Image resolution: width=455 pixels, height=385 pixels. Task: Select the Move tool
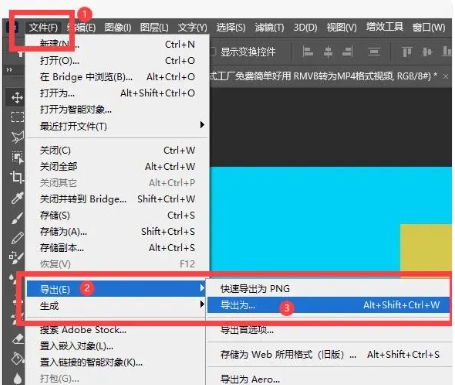17,98
